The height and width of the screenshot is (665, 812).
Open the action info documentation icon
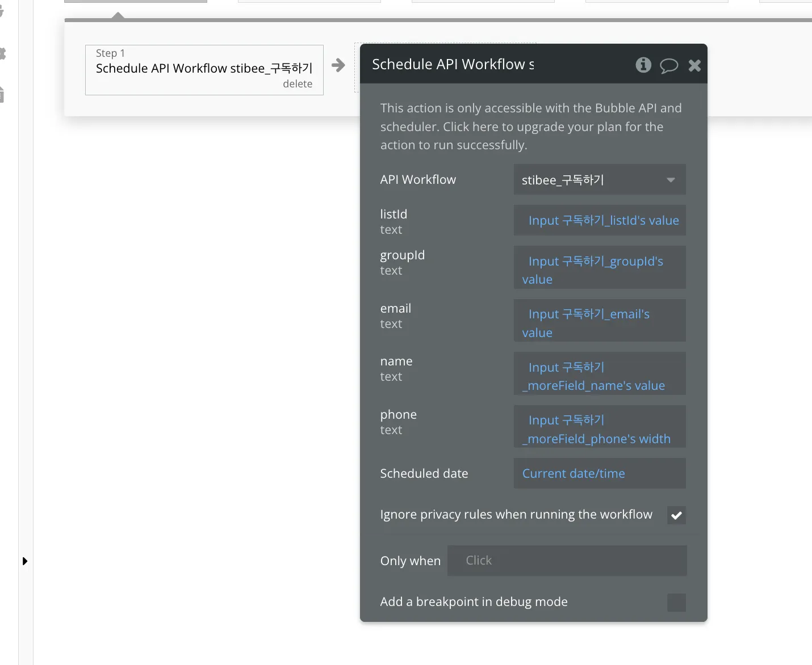[x=643, y=65]
